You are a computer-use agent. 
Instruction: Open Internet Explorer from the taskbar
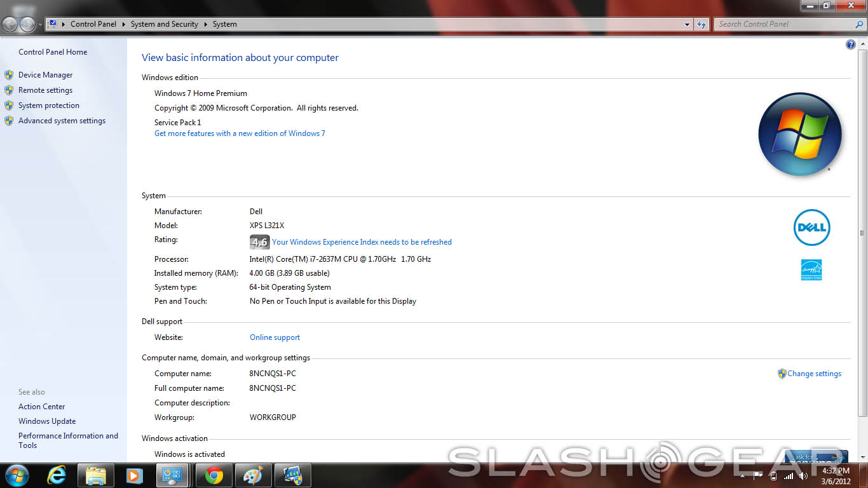coord(57,475)
